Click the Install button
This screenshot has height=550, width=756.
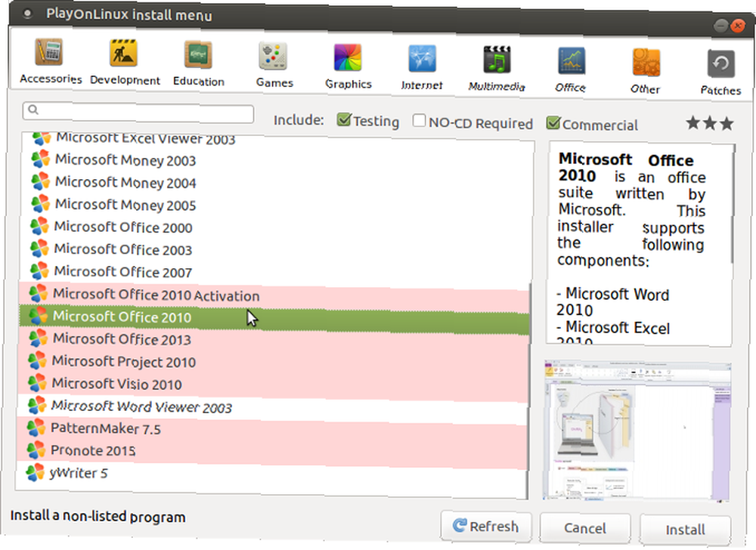point(685,530)
